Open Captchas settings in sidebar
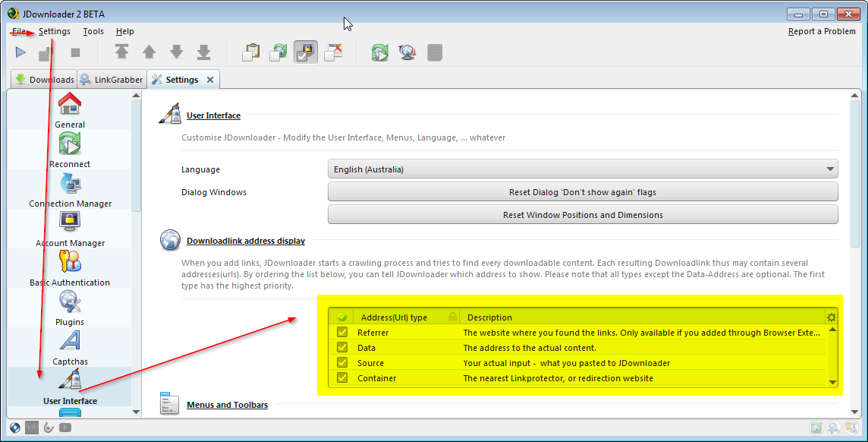 70,347
